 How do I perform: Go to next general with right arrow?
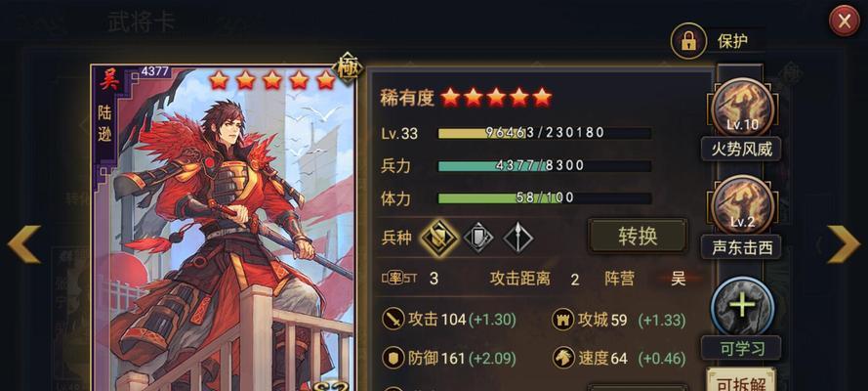[x=844, y=244]
